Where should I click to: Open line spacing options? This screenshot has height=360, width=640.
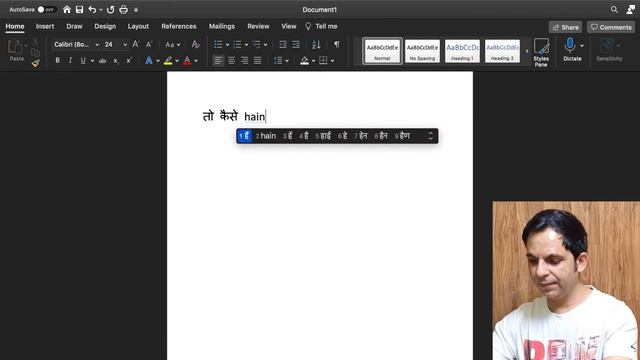tap(278, 60)
